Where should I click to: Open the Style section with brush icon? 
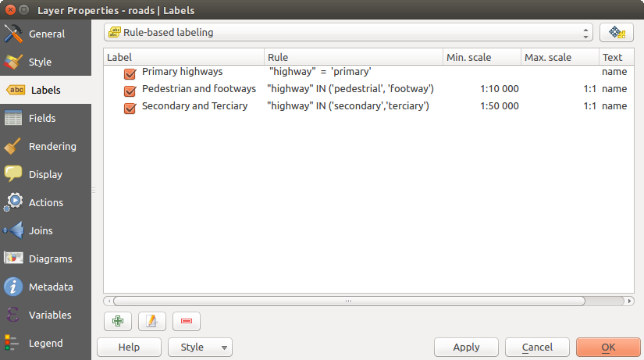[39, 62]
